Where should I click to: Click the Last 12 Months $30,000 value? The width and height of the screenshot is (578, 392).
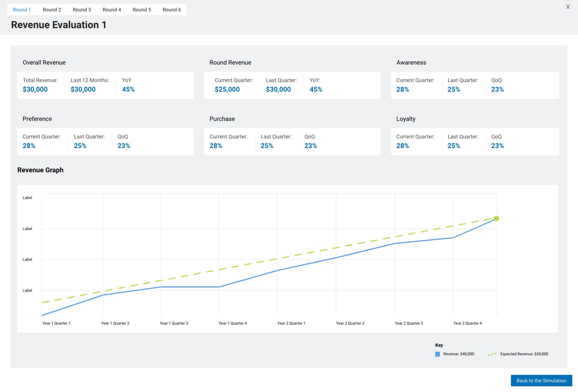pos(83,89)
